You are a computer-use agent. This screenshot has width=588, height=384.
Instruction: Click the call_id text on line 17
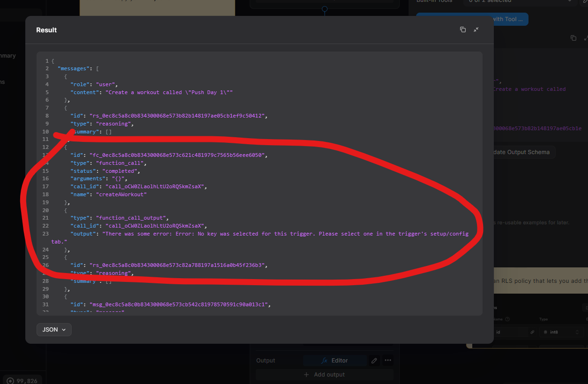(139, 186)
